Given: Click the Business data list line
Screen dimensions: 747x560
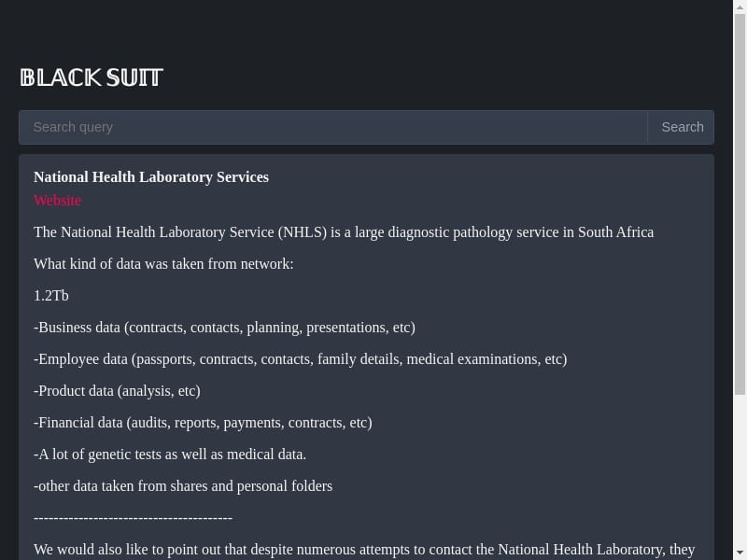Looking at the screenshot, I should pyautogui.click(x=224, y=328).
